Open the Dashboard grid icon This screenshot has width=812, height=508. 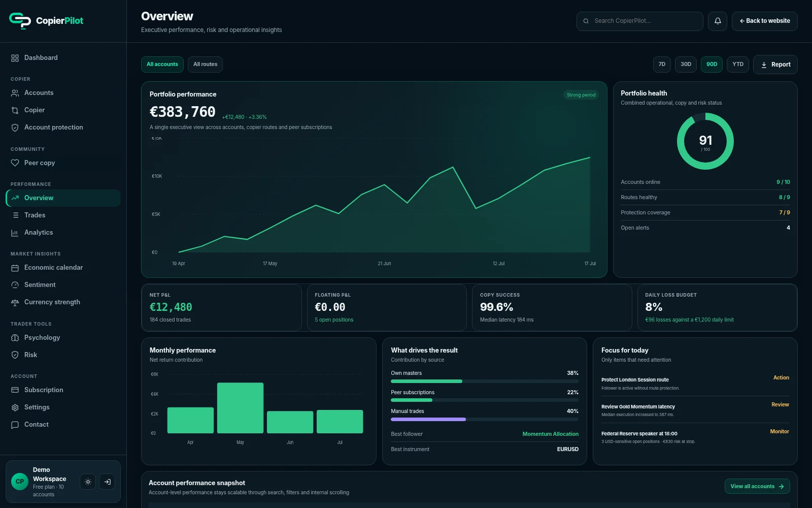(x=15, y=58)
